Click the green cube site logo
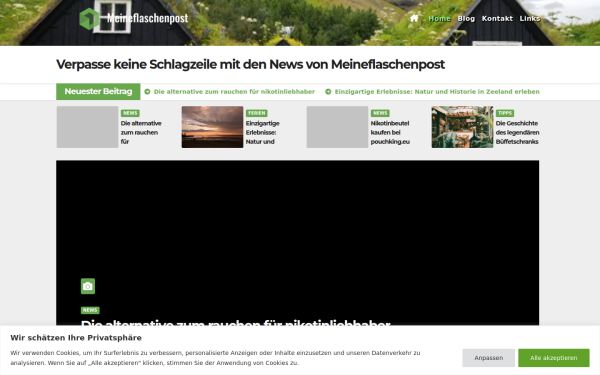Viewport: 600px width, 375px height. pyautogui.click(x=89, y=18)
